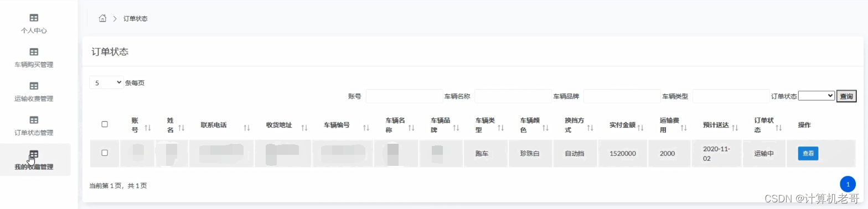
Task: Sort table by 车辆品牌 column arrows
Action: pyautogui.click(x=456, y=128)
